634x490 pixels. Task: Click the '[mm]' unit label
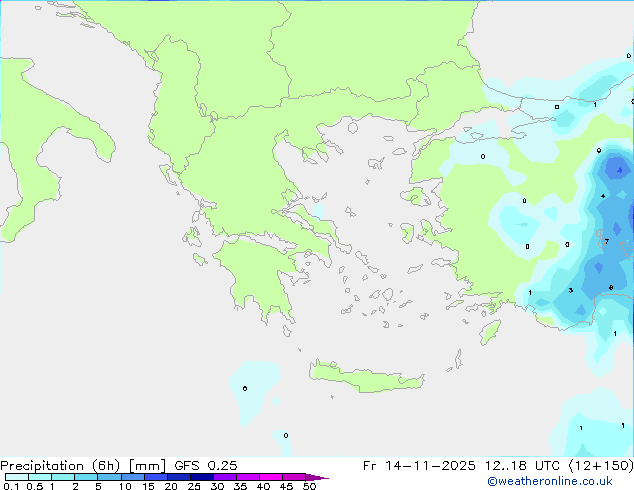(x=147, y=466)
